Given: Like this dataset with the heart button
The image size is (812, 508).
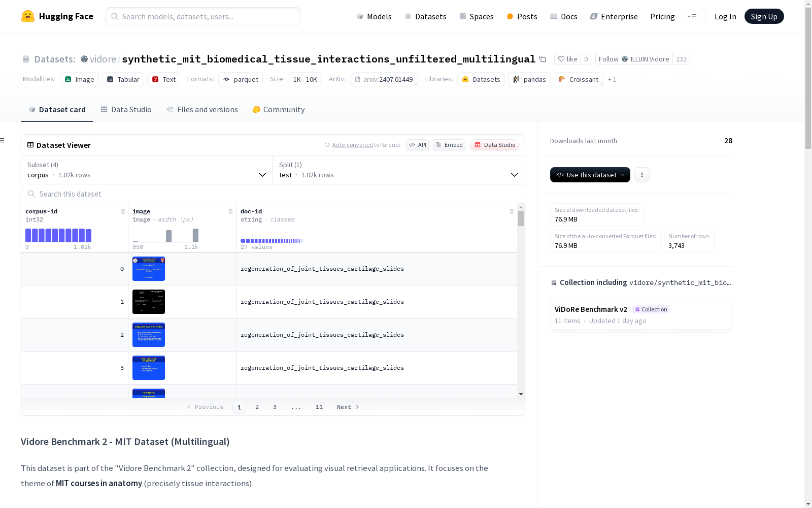Looking at the screenshot, I should point(567,59).
